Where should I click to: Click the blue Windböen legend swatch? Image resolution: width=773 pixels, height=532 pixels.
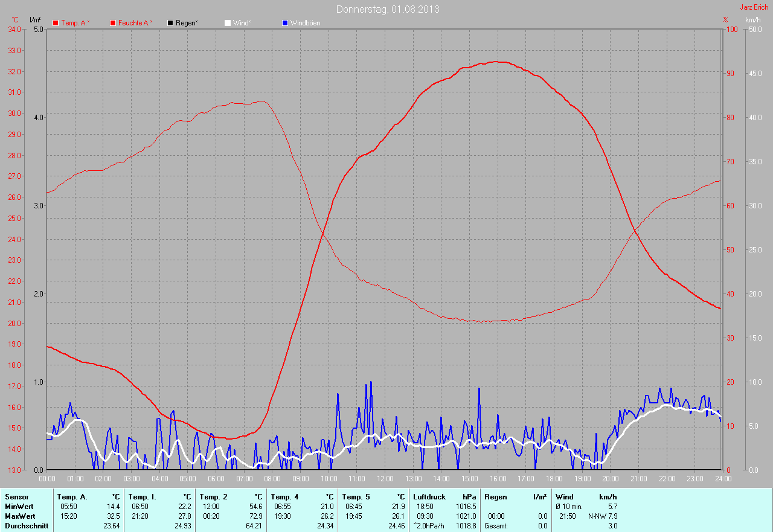(285, 23)
